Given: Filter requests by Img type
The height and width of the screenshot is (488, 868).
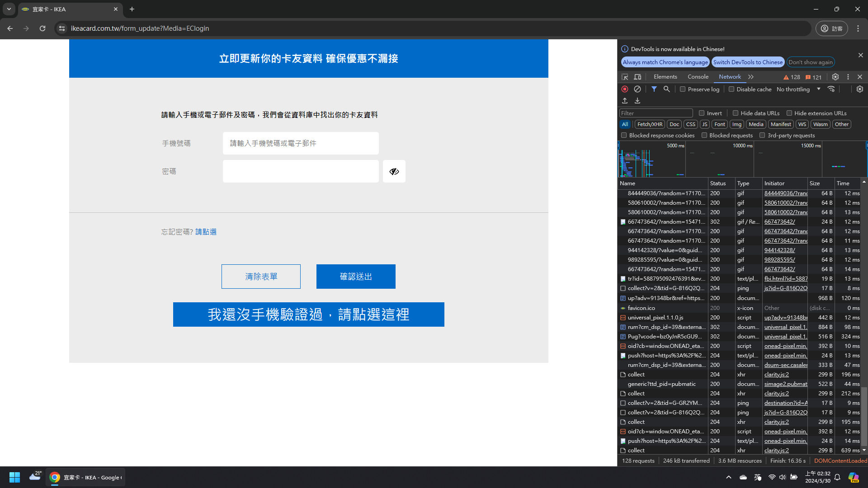Looking at the screenshot, I should (x=737, y=124).
